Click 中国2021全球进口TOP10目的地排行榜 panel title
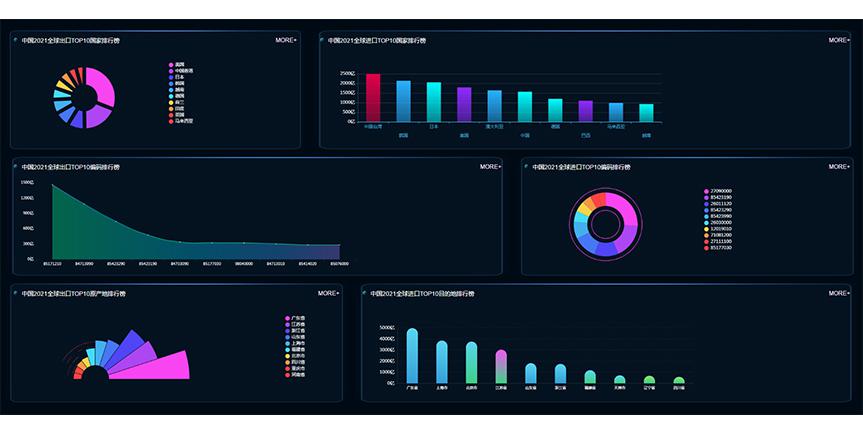The height and width of the screenshot is (435, 863). 422,294
